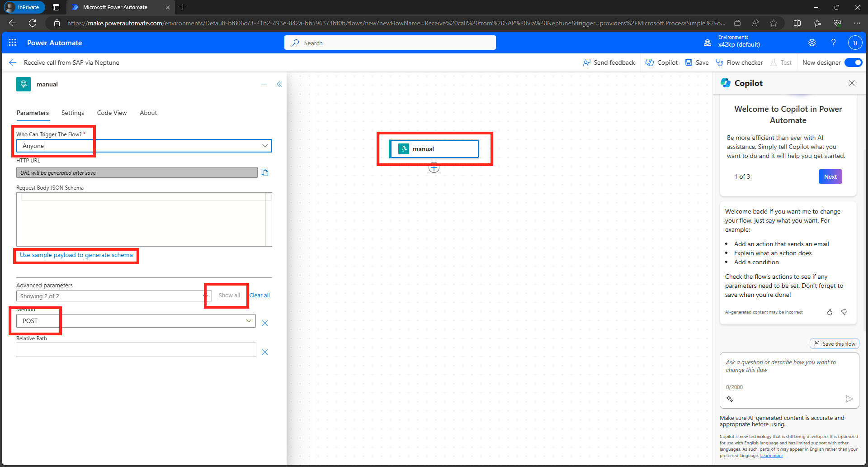Open the Copilot sparkle prompt suggestions
868x467 pixels.
click(x=730, y=399)
